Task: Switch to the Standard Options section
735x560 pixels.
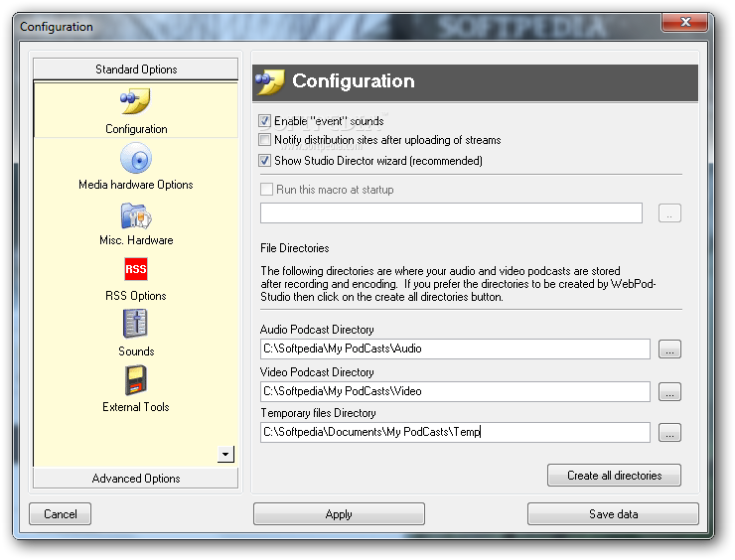Action: [x=136, y=70]
